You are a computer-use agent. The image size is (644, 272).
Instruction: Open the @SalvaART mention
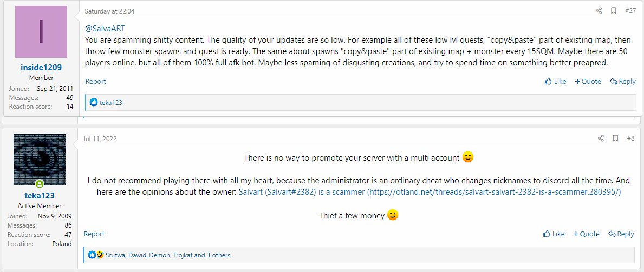pos(105,29)
